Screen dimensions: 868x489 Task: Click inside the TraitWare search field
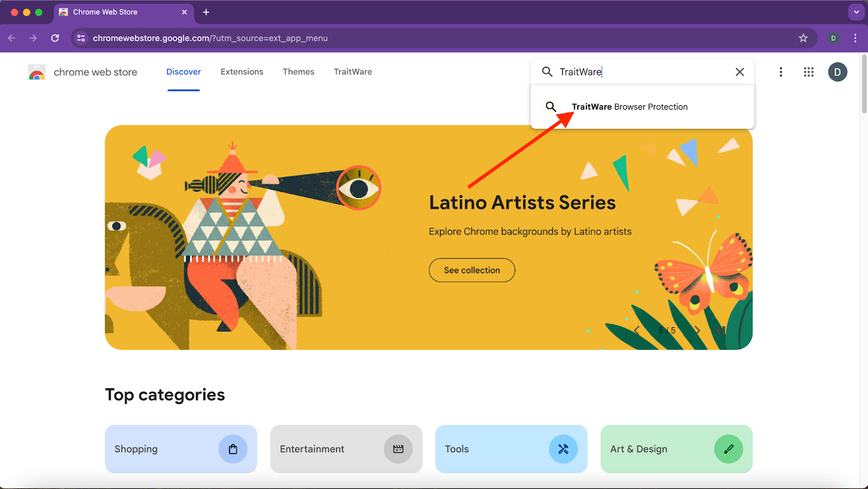tap(643, 72)
